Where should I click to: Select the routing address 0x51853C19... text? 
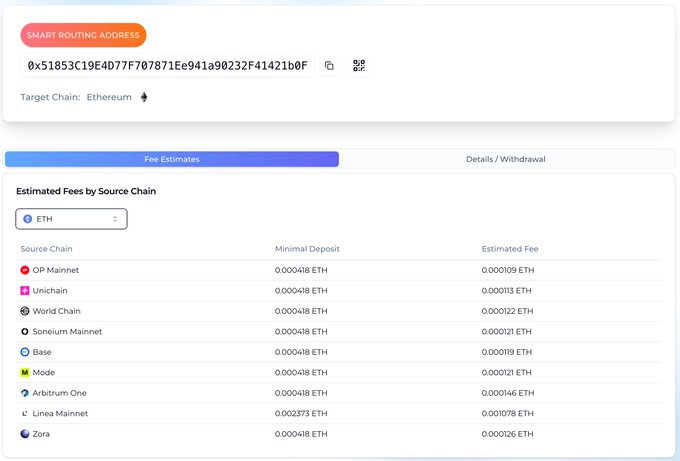pos(167,65)
